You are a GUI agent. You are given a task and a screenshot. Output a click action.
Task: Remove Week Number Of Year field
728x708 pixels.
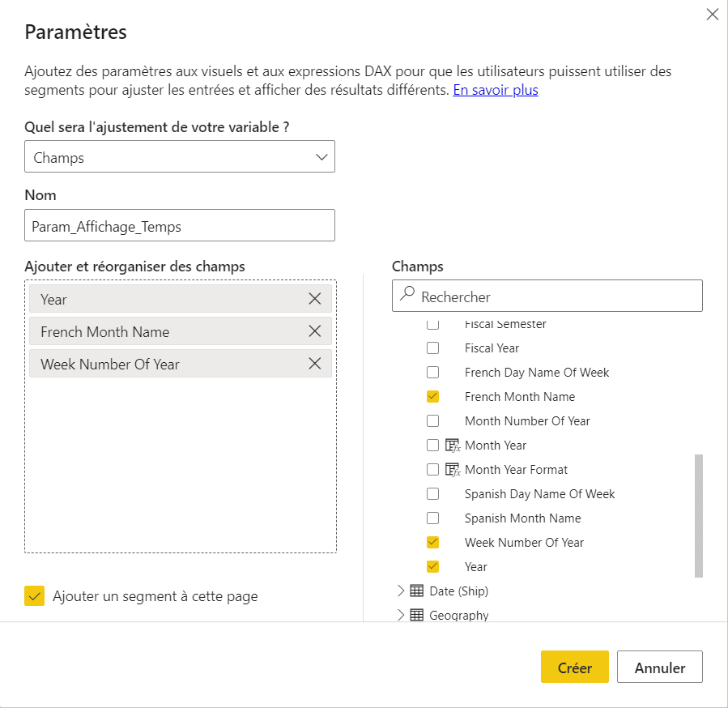315,363
